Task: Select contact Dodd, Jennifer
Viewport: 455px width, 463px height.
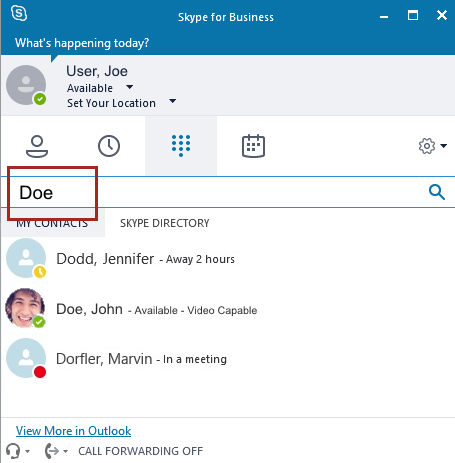Action: point(228,259)
